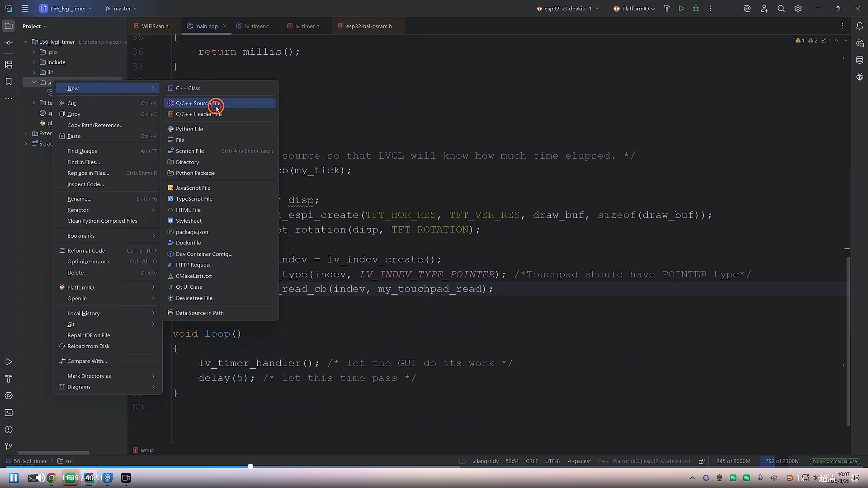Open the Problems tool window icon
This screenshot has height=488, width=868.
tap(9, 430)
